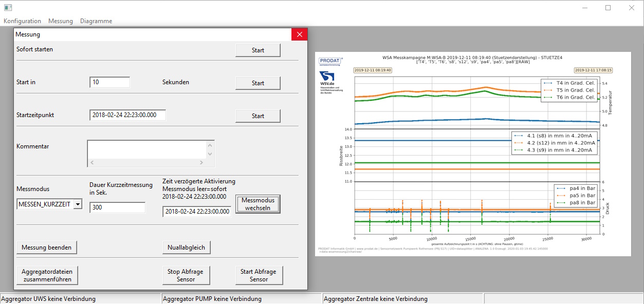Screen dimensions: 644x304
Task: Click Aggregatordateien zusammenführen button
Action: click(47, 275)
